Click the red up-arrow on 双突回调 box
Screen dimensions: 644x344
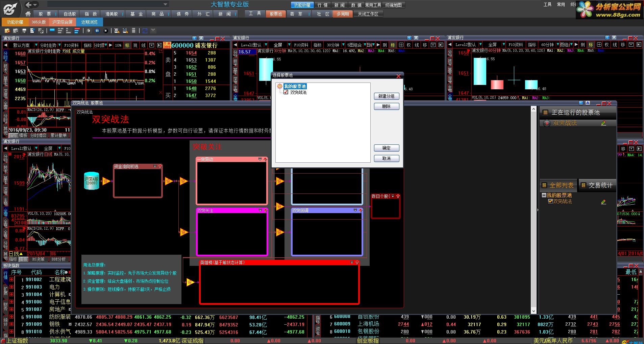coord(361,210)
